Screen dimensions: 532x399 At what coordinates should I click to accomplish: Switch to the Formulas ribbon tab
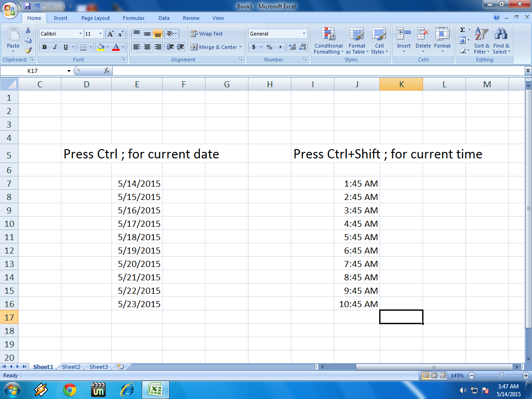coord(133,18)
